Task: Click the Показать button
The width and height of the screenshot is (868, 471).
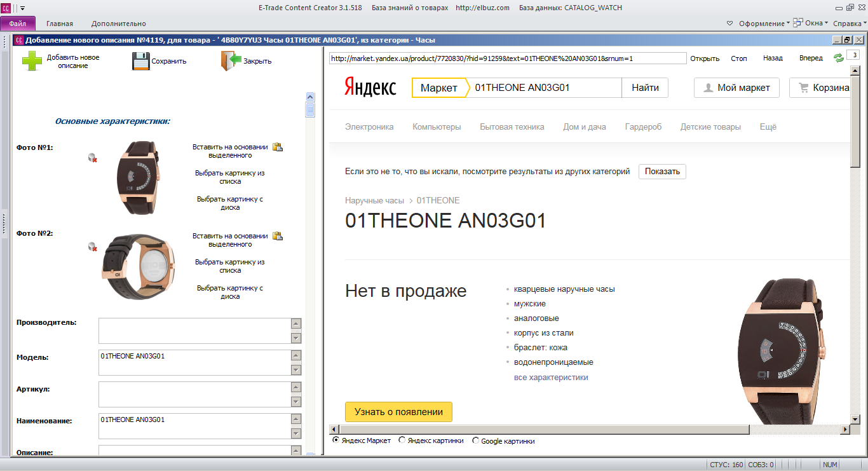Action: 662,171
